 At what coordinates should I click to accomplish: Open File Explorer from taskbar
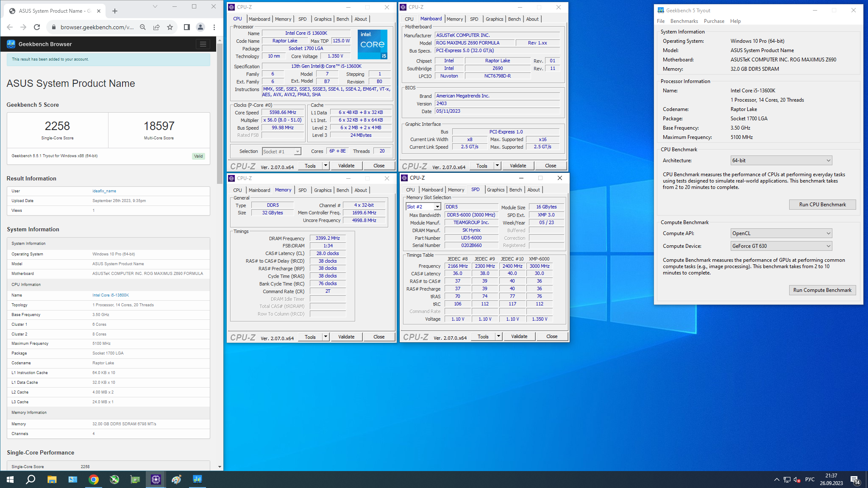coord(52,480)
